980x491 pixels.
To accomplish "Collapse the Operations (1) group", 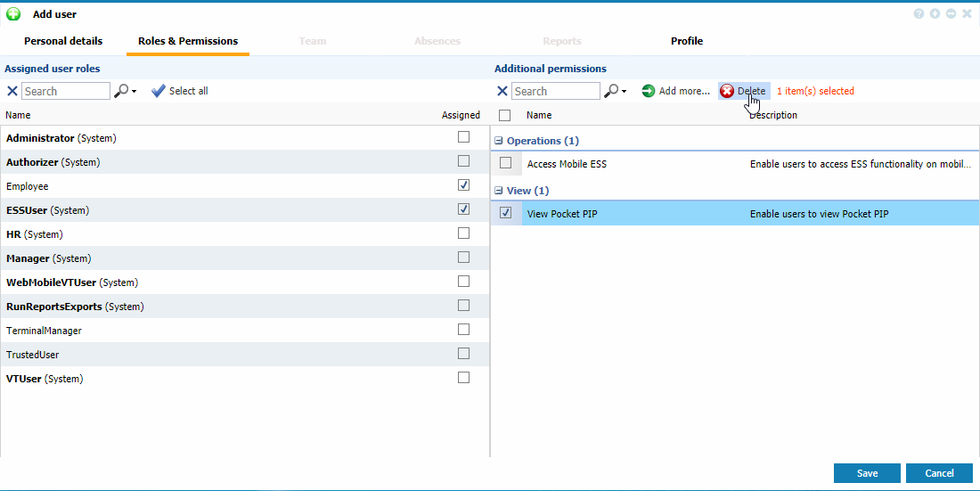I will pos(499,141).
